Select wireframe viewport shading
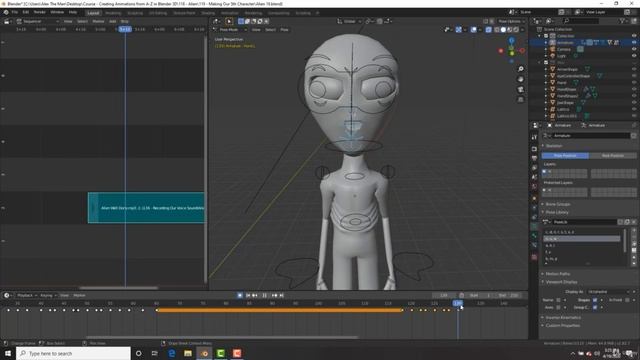 (x=497, y=29)
